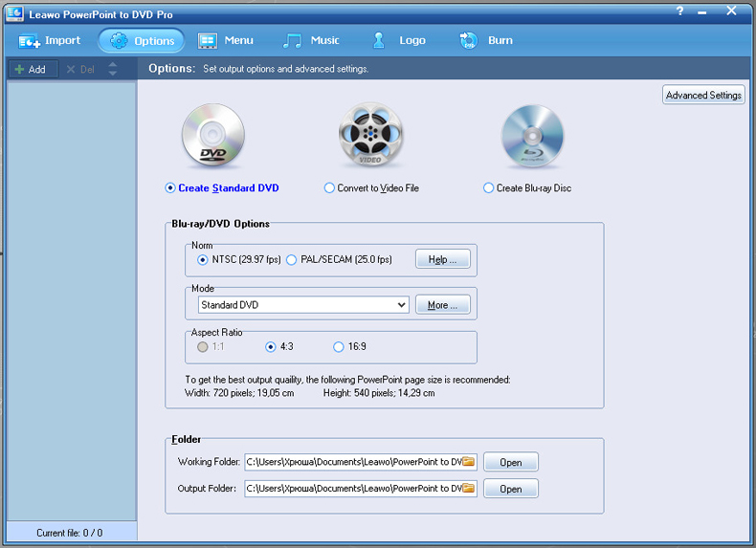This screenshot has height=548, width=756.
Task: Click the Help button in Norm section
Action: [443, 260]
